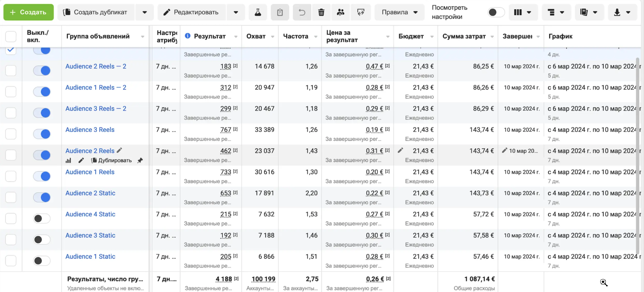The width and height of the screenshot is (644, 292).
Task: Click total reach 100 199 in summary row
Action: point(263,279)
